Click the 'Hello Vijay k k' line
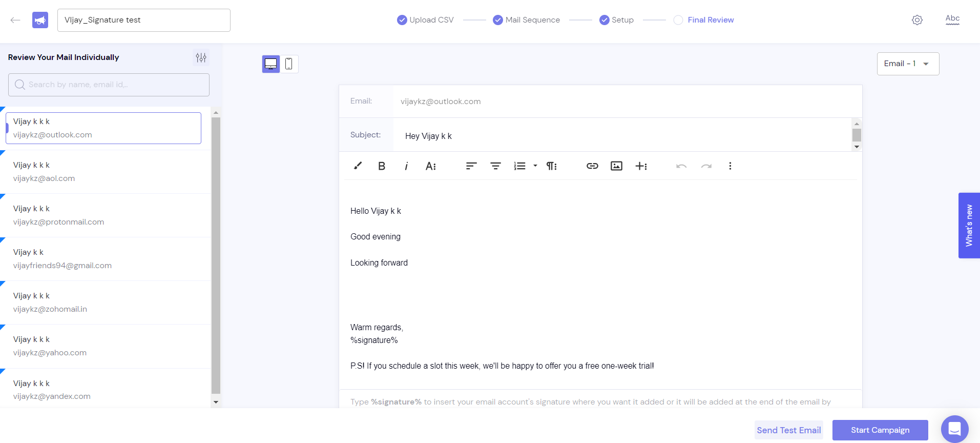The height and width of the screenshot is (443, 980). tap(376, 211)
